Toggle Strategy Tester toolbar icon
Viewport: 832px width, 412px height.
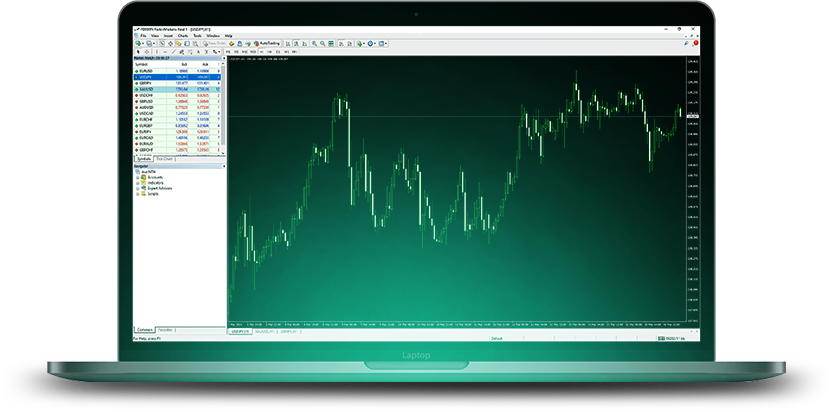pyautogui.click(x=196, y=44)
